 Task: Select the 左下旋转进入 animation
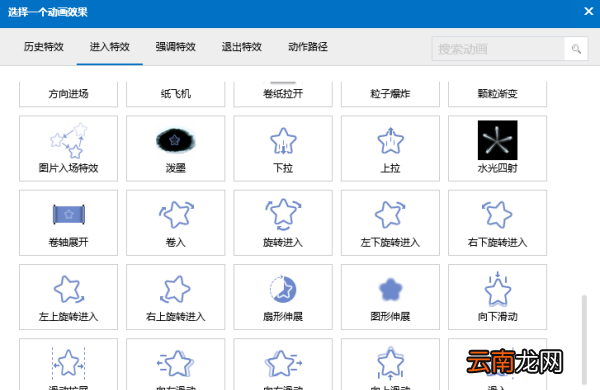pyautogui.click(x=390, y=223)
